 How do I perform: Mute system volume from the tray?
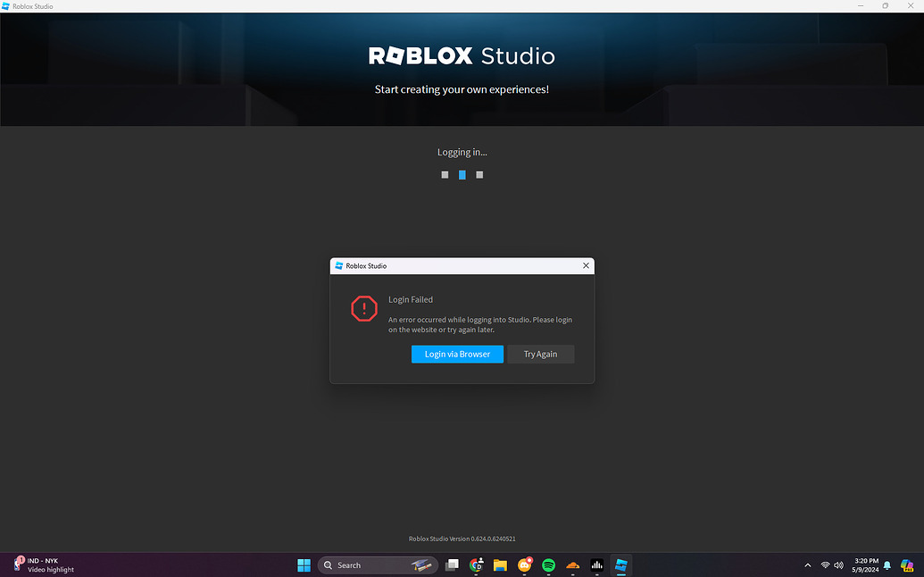coord(838,564)
